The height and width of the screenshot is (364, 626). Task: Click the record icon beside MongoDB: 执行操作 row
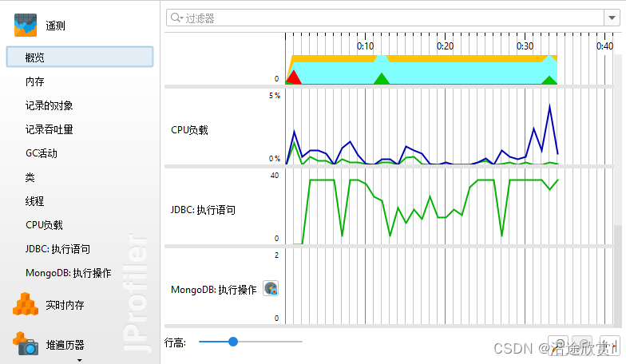tap(271, 288)
